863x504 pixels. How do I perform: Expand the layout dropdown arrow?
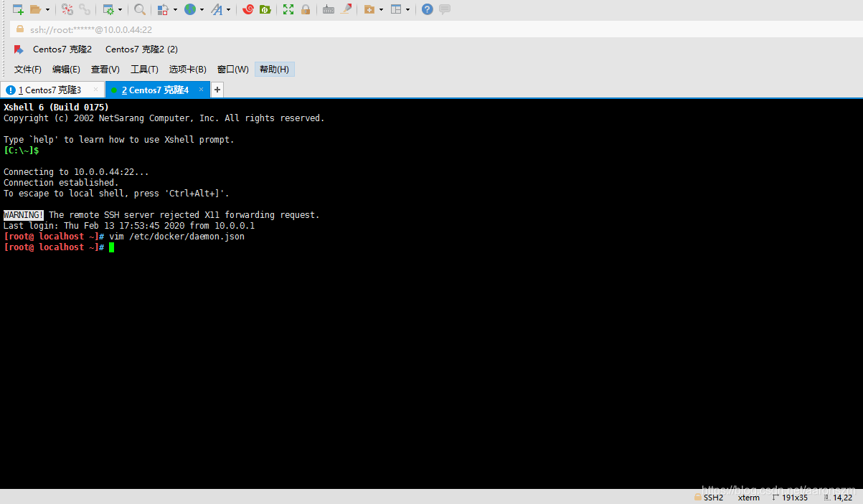click(x=407, y=10)
